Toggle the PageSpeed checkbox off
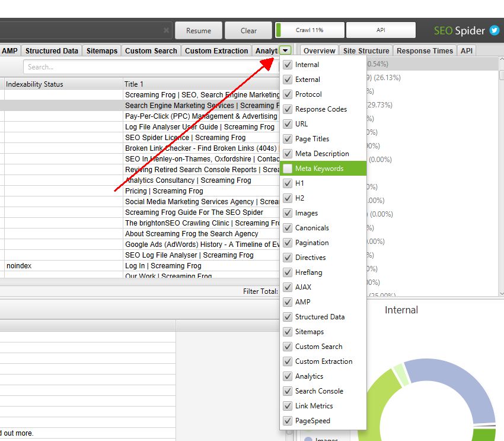Image resolution: width=504 pixels, height=441 pixels. 288,421
